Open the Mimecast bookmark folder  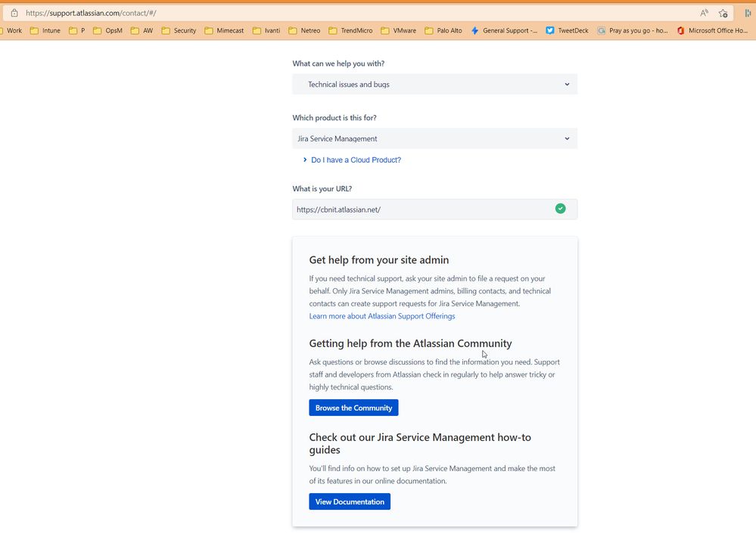(x=224, y=30)
